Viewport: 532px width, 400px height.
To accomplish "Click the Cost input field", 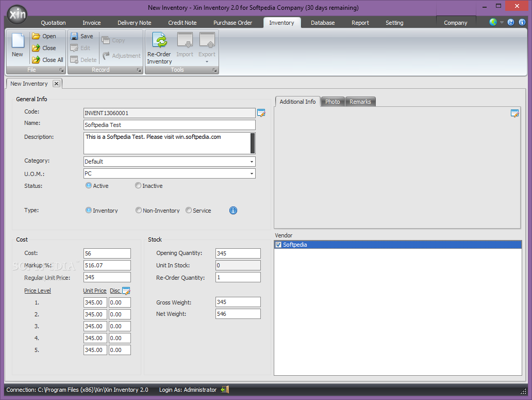I will 107,253.
